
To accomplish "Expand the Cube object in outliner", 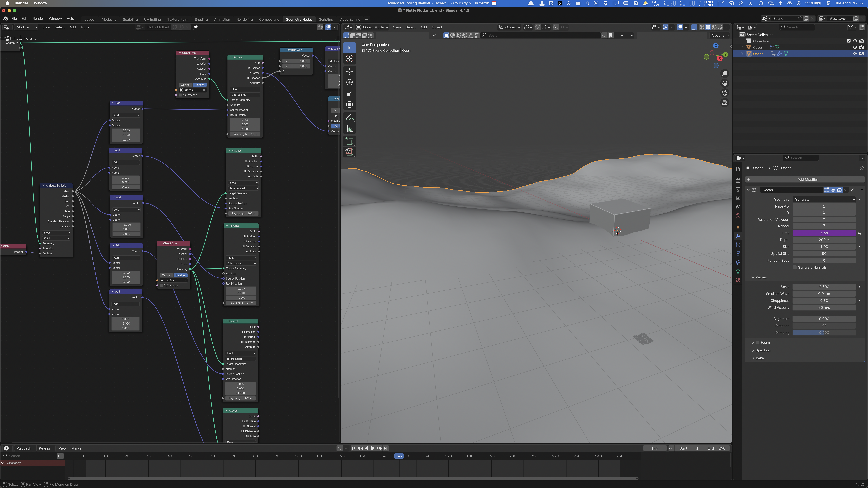I will coord(742,47).
